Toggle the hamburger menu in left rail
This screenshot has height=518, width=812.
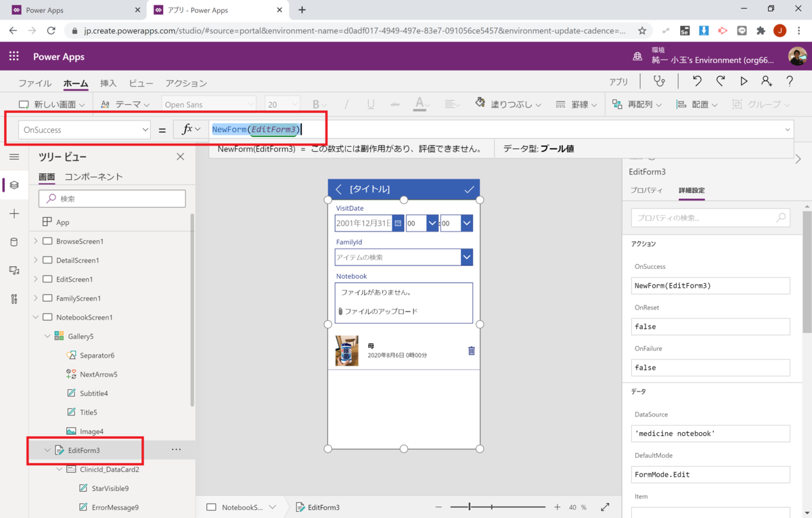pyautogui.click(x=14, y=156)
